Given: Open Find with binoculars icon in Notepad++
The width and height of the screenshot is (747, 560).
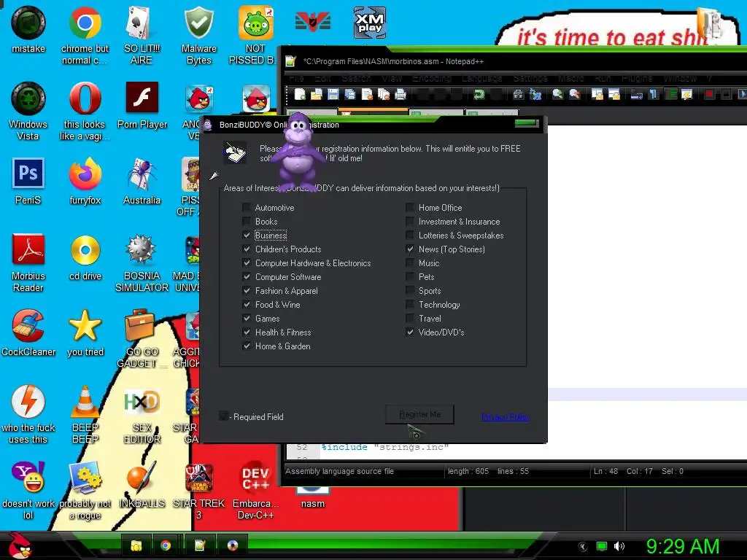Looking at the screenshot, I should click(x=519, y=95).
